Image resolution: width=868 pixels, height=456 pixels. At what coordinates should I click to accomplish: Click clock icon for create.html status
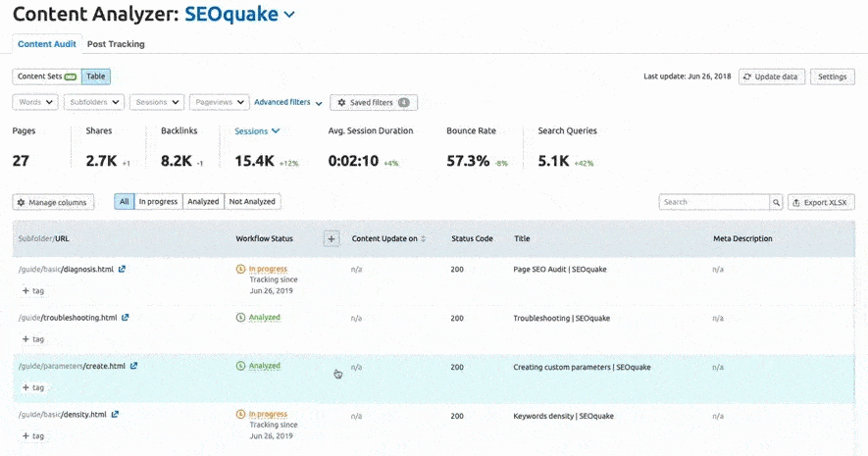pos(240,366)
